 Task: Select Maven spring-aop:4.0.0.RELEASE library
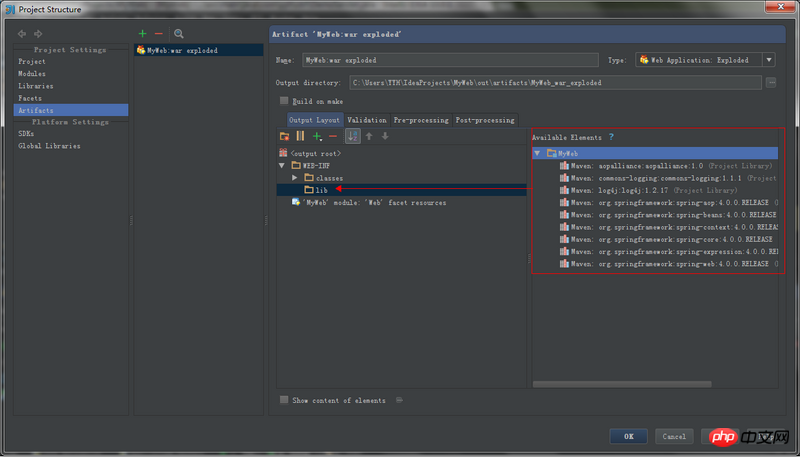pyautogui.click(x=668, y=202)
